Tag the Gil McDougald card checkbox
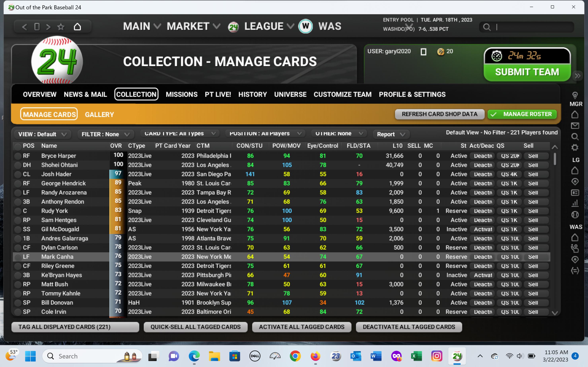 pyautogui.click(x=17, y=230)
